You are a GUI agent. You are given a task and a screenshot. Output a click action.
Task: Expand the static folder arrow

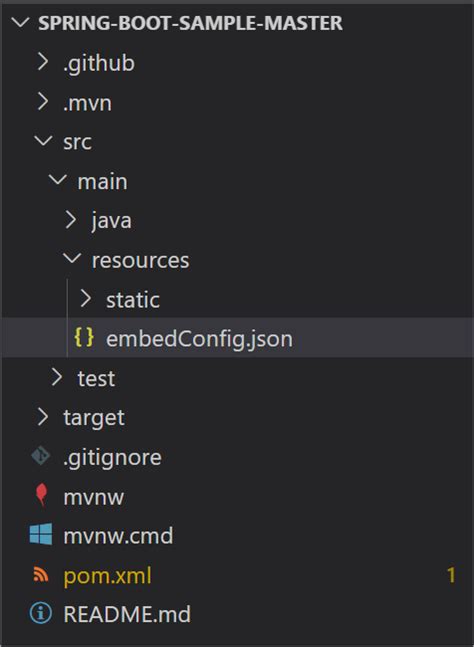85,298
